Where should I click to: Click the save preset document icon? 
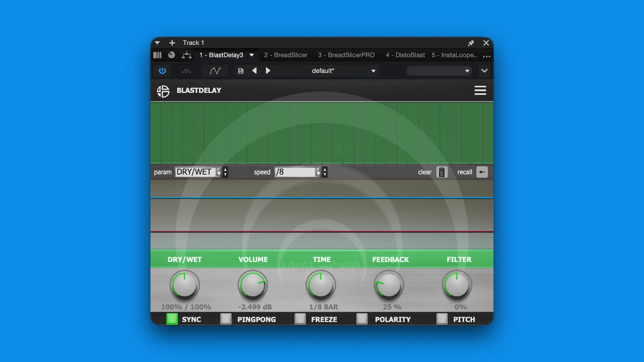pyautogui.click(x=241, y=71)
